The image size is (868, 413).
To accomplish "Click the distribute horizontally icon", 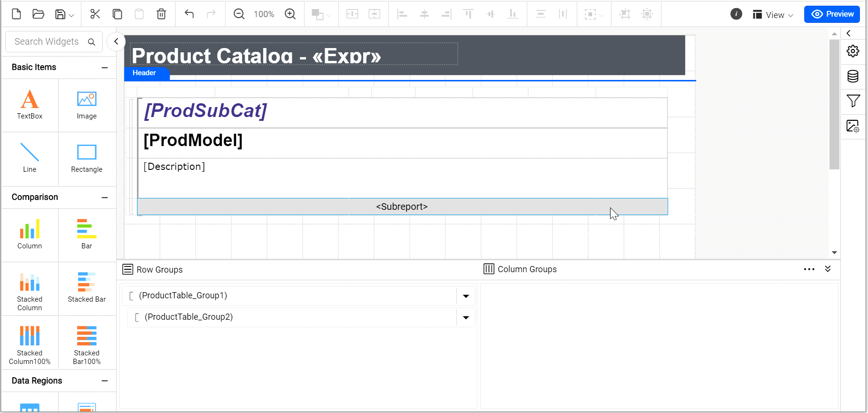I will pos(563,14).
